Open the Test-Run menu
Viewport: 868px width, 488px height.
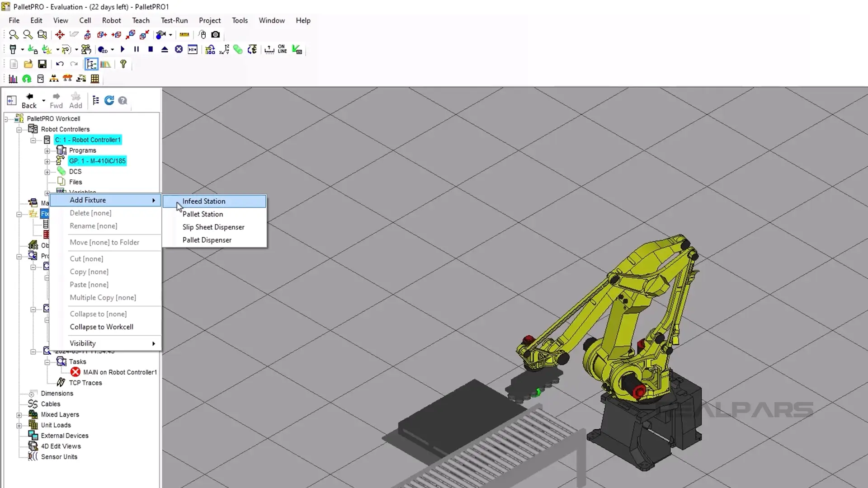[x=174, y=20]
